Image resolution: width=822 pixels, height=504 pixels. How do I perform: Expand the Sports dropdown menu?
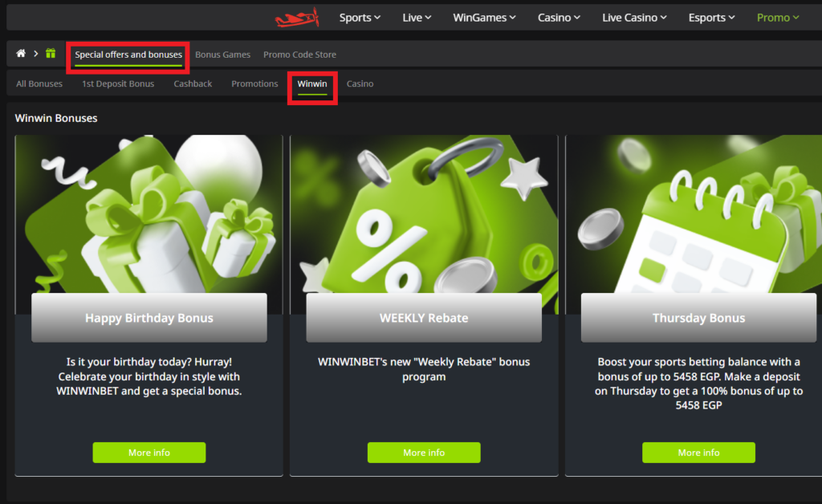point(360,18)
